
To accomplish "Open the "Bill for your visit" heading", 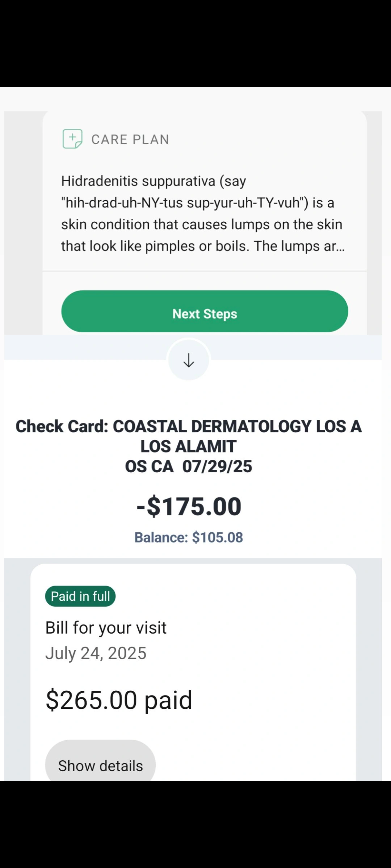I will coord(106,627).
